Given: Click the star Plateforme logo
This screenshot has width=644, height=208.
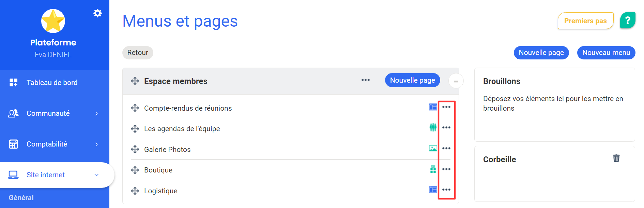Looking at the screenshot, I should pos(53,21).
